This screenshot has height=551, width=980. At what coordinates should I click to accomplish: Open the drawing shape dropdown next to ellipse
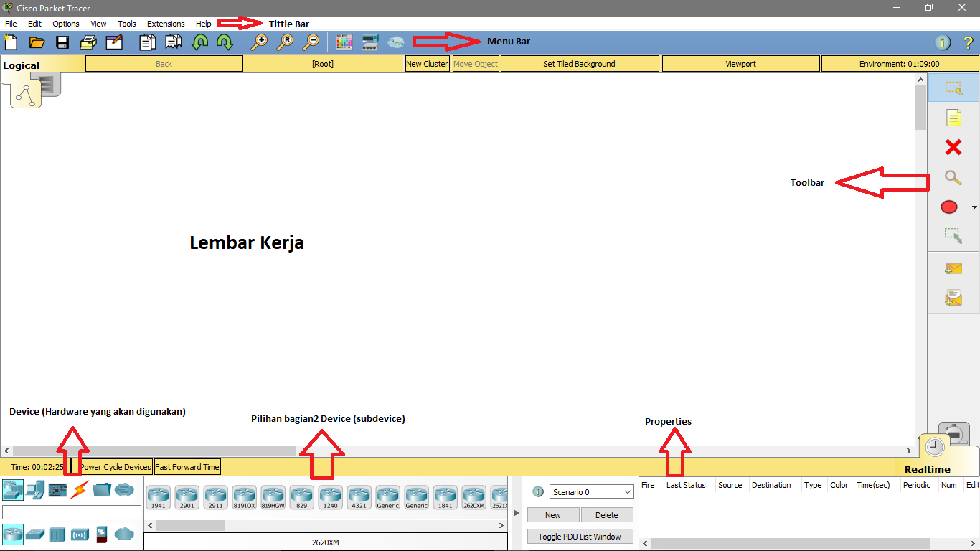click(x=973, y=208)
